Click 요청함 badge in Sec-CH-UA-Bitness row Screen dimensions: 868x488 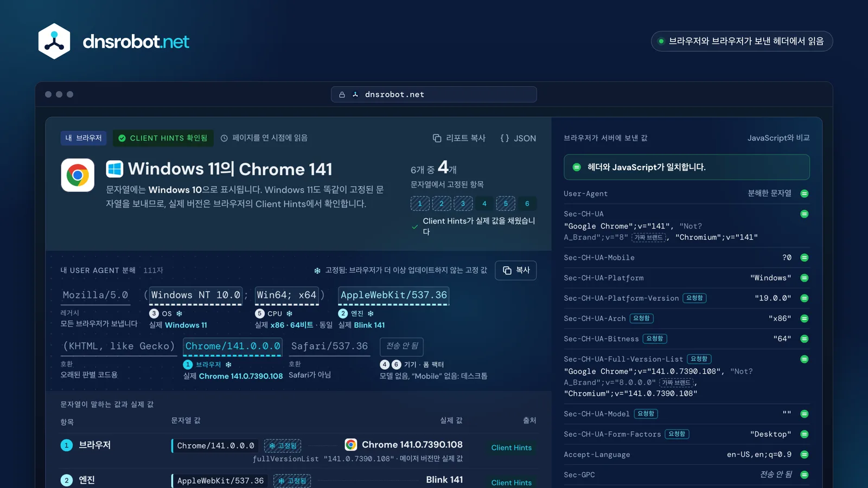(655, 339)
